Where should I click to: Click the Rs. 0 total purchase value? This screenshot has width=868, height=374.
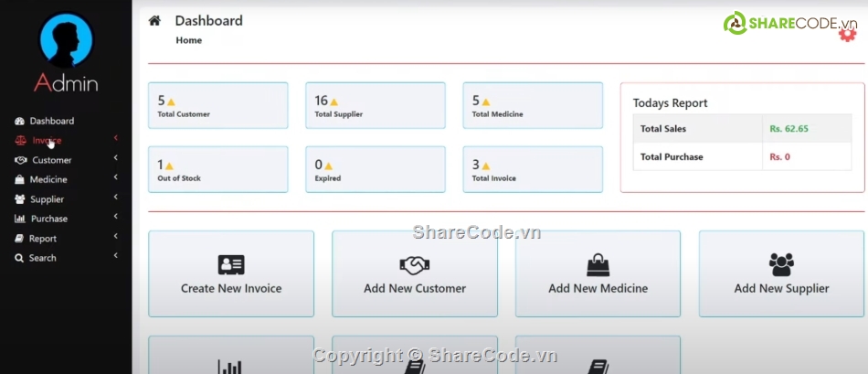(780, 156)
